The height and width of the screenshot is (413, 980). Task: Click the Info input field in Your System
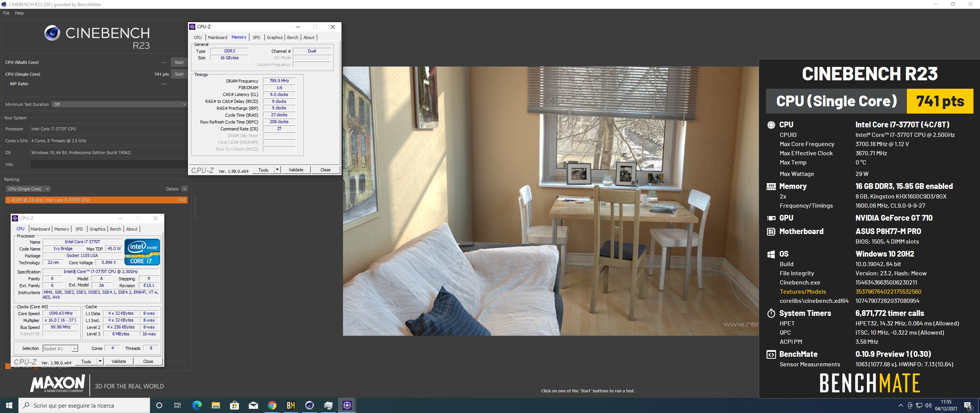click(109, 164)
